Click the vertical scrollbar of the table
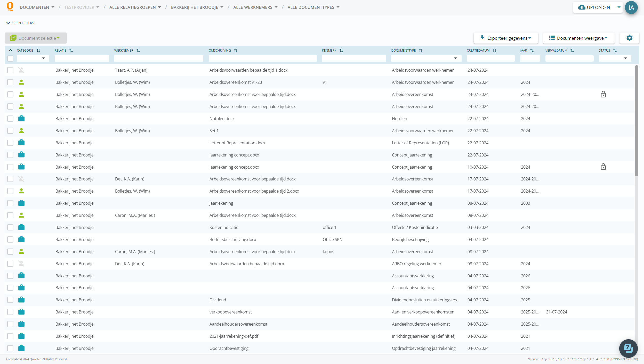Image resolution: width=644 pixels, height=364 pixels. coord(637,121)
